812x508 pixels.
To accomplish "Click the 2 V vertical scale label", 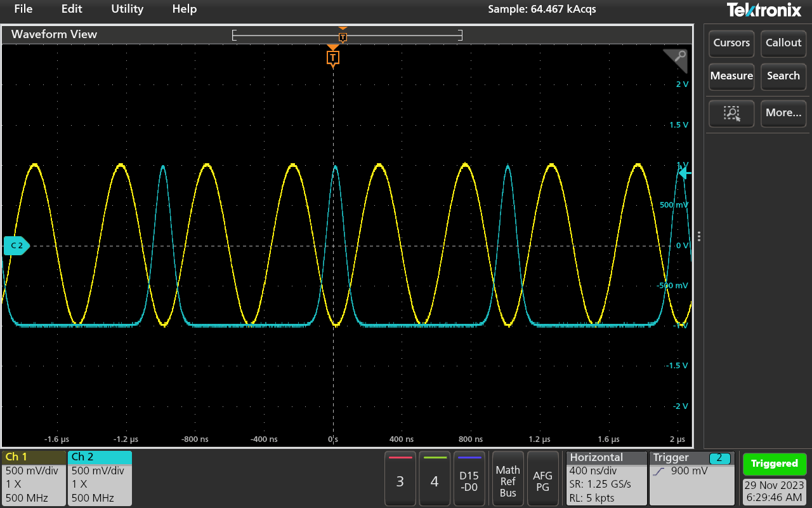I will pyautogui.click(x=682, y=84).
